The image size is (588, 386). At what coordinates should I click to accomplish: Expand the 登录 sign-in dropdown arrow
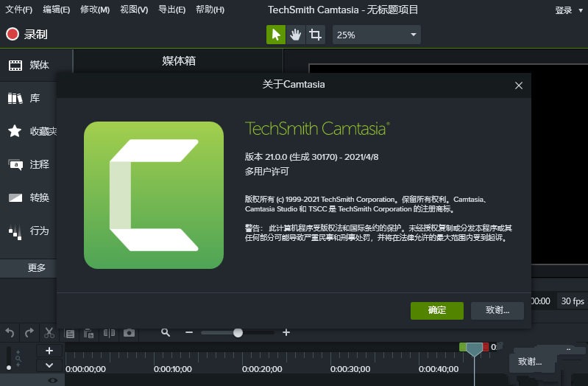coord(581,10)
